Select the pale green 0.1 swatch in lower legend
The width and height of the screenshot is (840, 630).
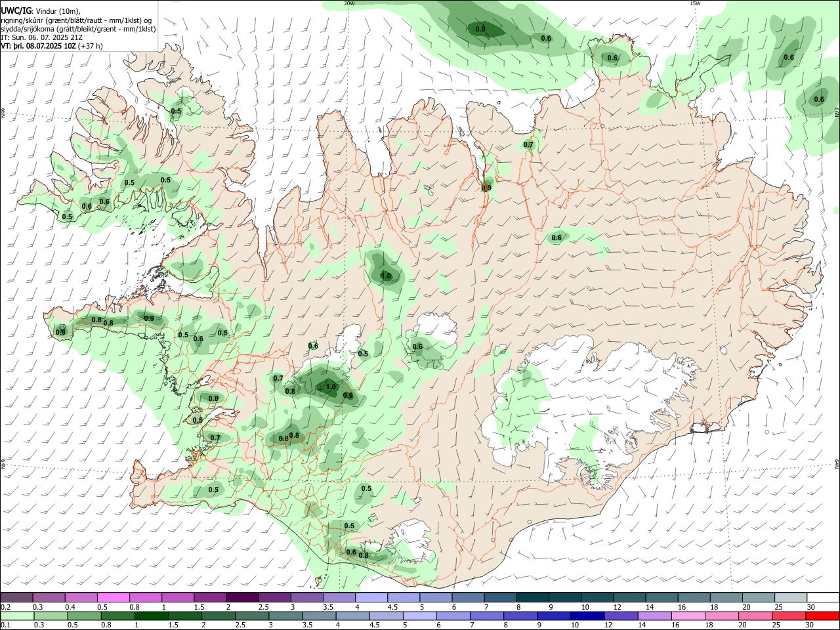click(x=17, y=616)
